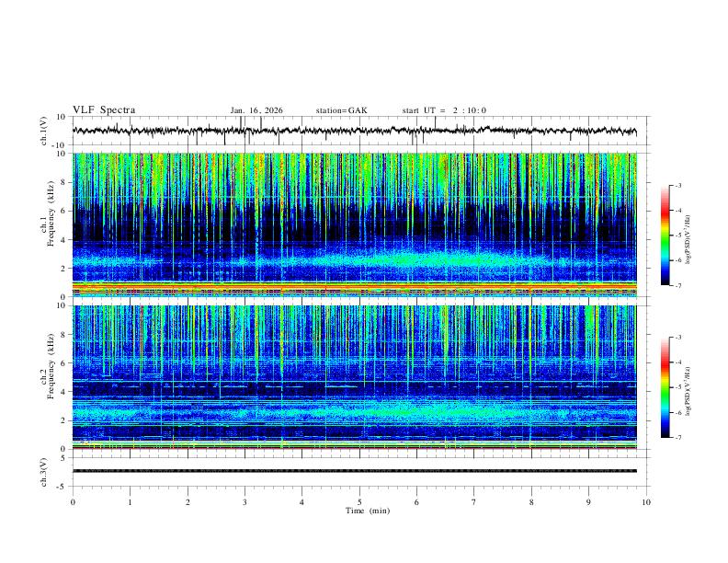Click tick label "8" on the Time axis
728x563 pixels.
click(x=531, y=502)
